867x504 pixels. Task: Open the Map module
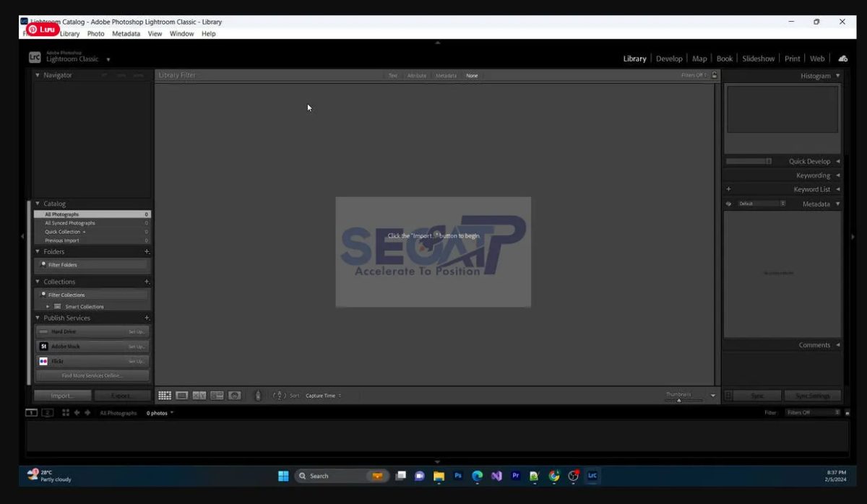coord(699,58)
